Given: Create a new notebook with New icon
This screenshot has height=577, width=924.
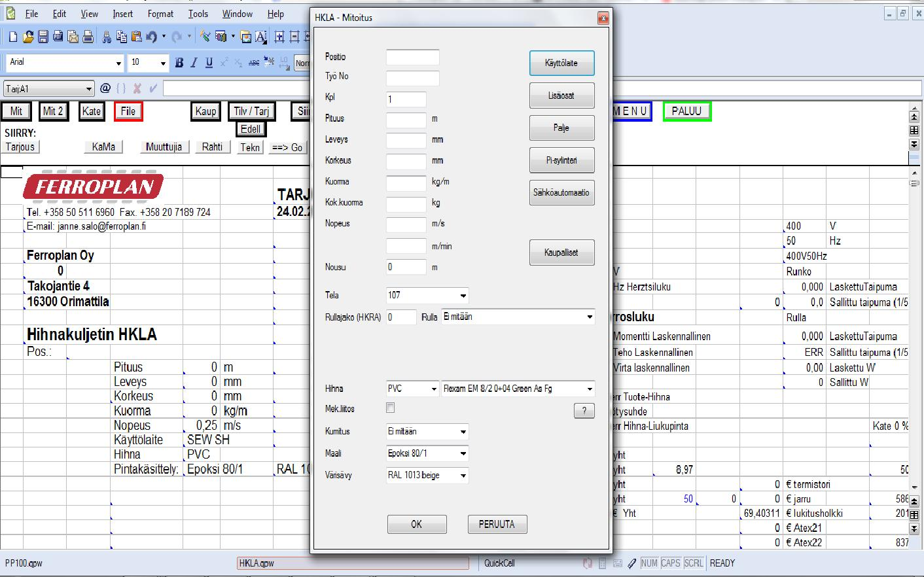Looking at the screenshot, I should [13, 37].
